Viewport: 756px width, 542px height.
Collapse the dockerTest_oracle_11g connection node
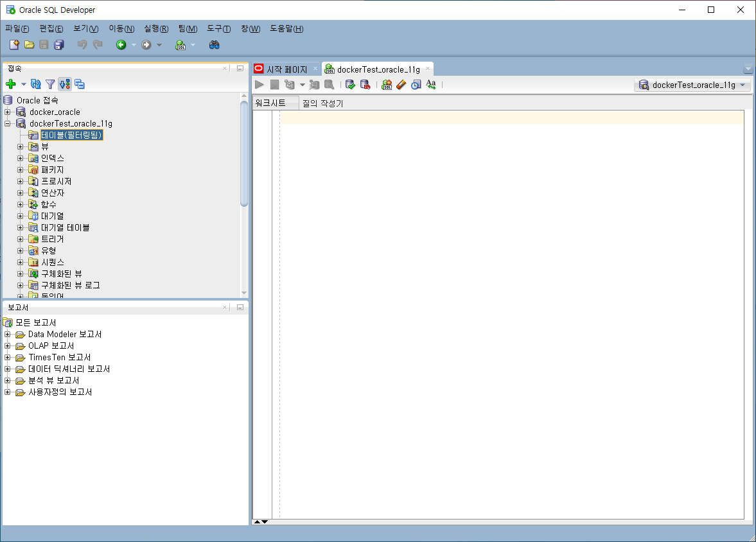7,123
